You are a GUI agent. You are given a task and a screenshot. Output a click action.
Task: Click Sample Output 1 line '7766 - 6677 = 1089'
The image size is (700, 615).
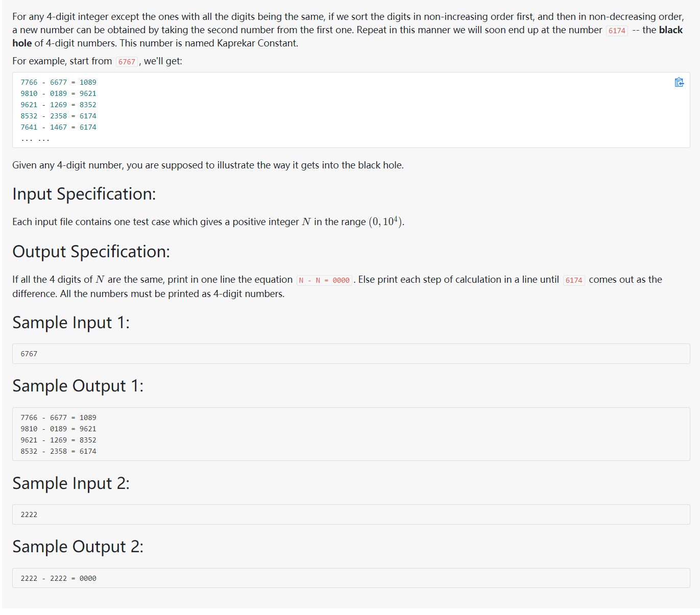(x=58, y=417)
